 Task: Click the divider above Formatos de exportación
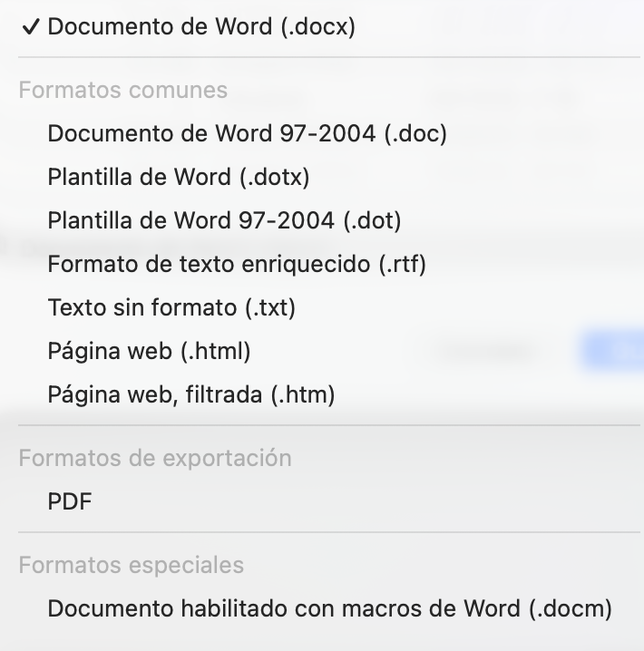click(x=329, y=425)
